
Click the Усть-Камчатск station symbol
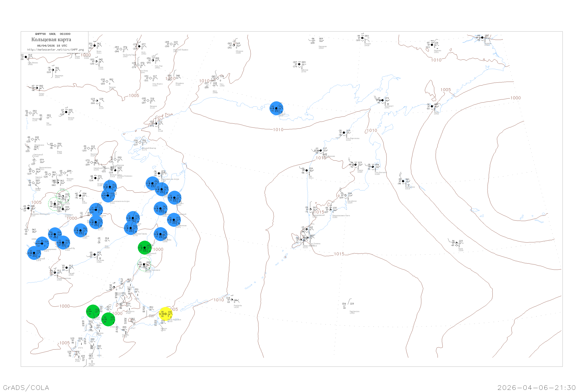pos(373,167)
